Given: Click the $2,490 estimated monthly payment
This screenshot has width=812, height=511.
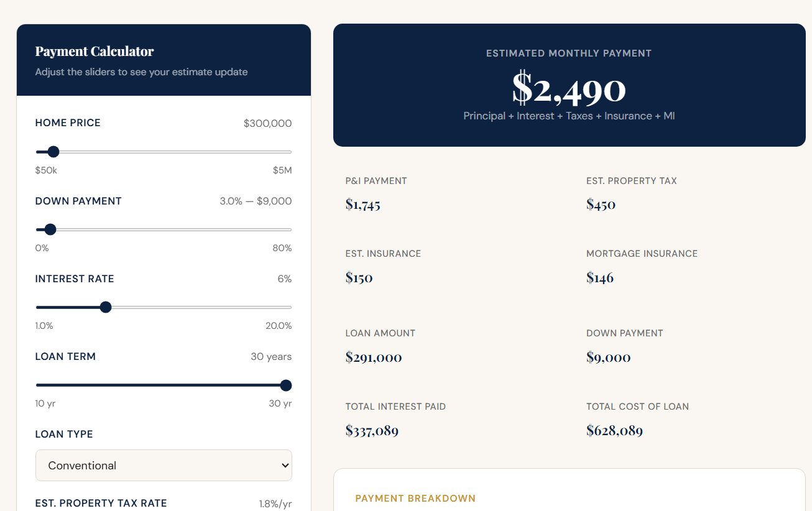Looking at the screenshot, I should 569,89.
